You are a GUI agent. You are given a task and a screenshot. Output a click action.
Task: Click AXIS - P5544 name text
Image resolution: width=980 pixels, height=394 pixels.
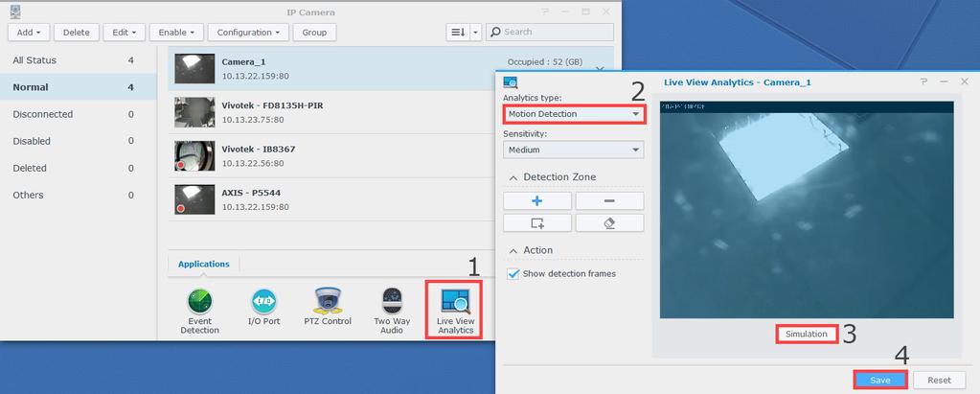point(253,194)
